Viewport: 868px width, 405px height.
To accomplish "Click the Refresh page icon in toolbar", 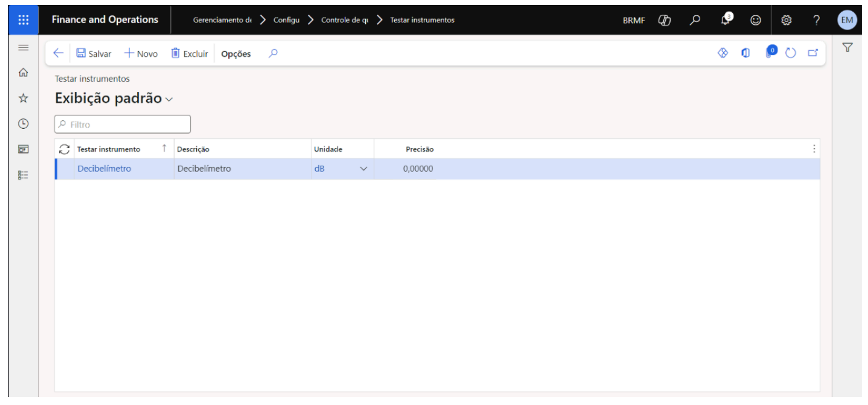I will click(x=791, y=54).
